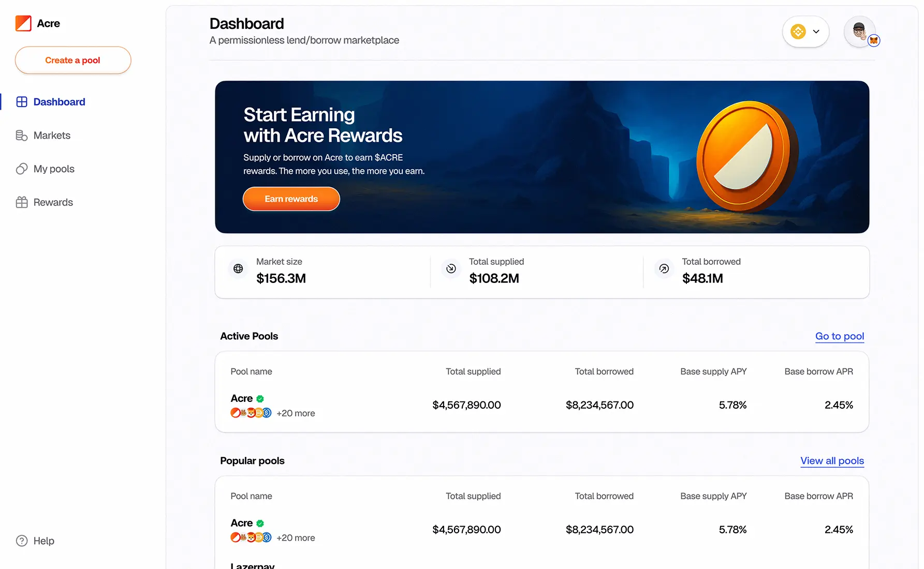Click the Rewards gift icon
Viewport: 924px width, 569px height.
click(x=22, y=202)
